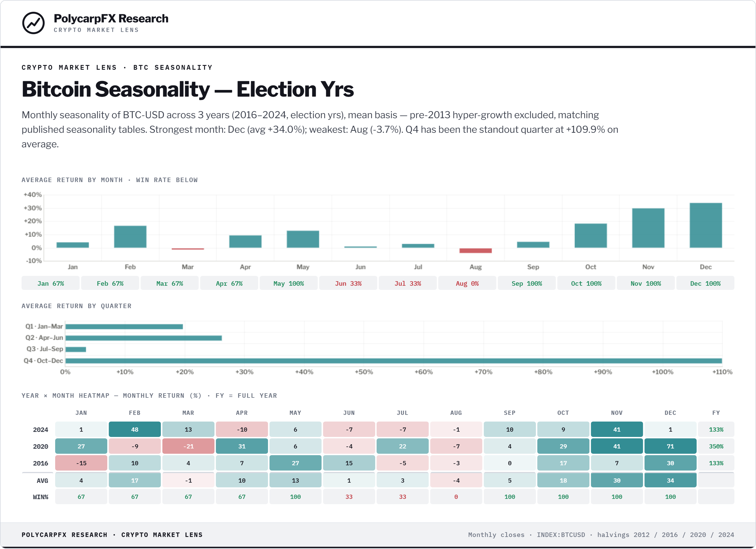This screenshot has width=756, height=549.
Task: Click the Aug 0% win rate chip
Action: point(467,283)
